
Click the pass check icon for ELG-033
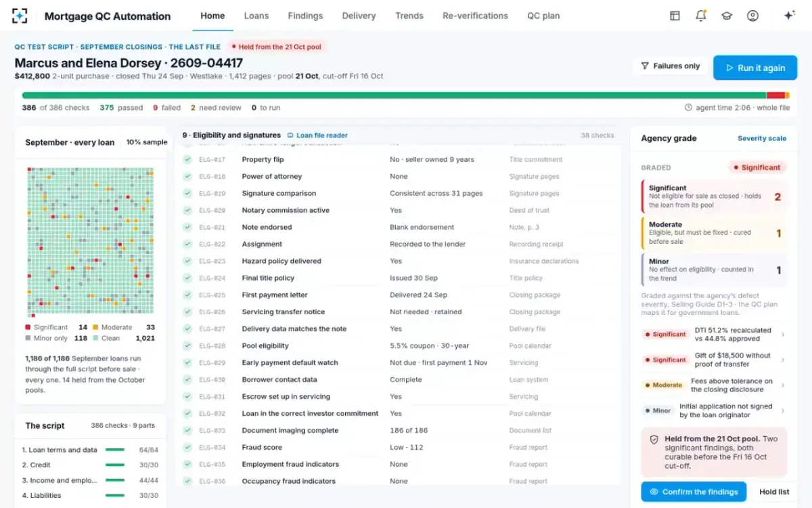[187, 431]
